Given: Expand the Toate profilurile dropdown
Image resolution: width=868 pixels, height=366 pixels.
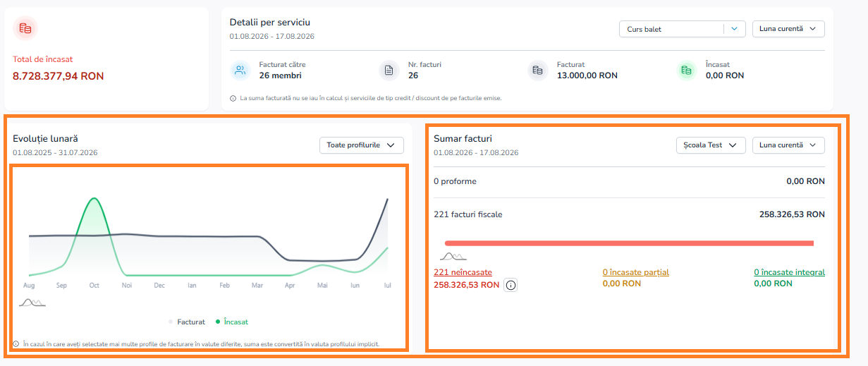Looking at the screenshot, I should coord(362,145).
